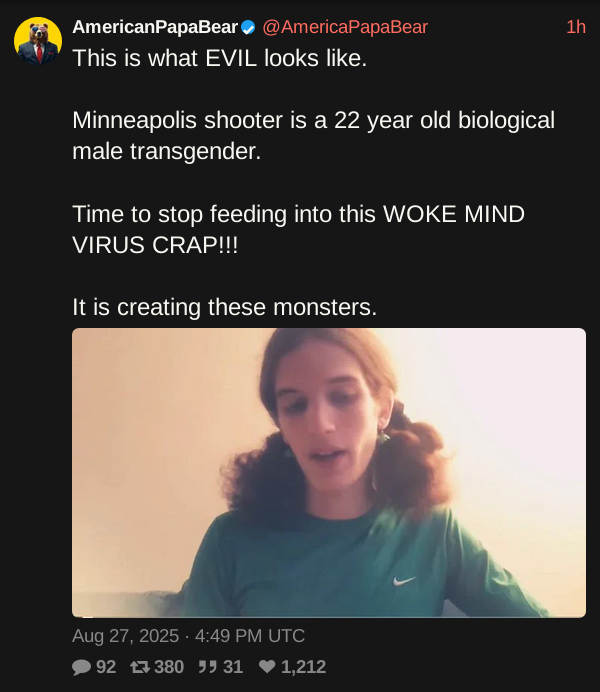Click the reply speech bubble icon
Image resolution: width=600 pixels, height=692 pixels.
(x=81, y=667)
